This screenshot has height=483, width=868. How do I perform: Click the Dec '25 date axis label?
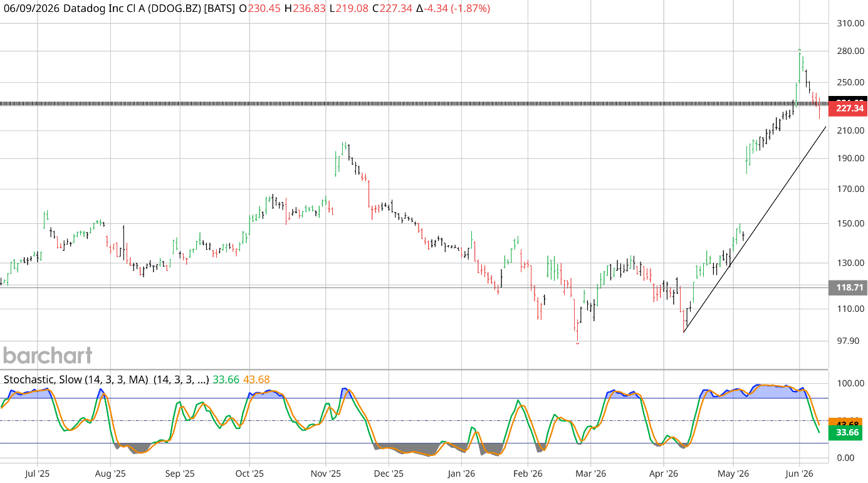[x=389, y=474]
